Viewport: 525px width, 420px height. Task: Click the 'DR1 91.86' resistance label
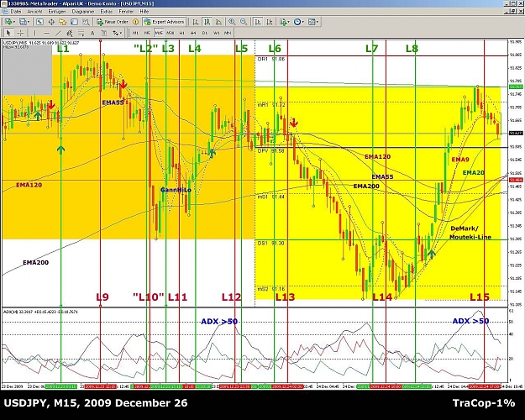point(271,59)
